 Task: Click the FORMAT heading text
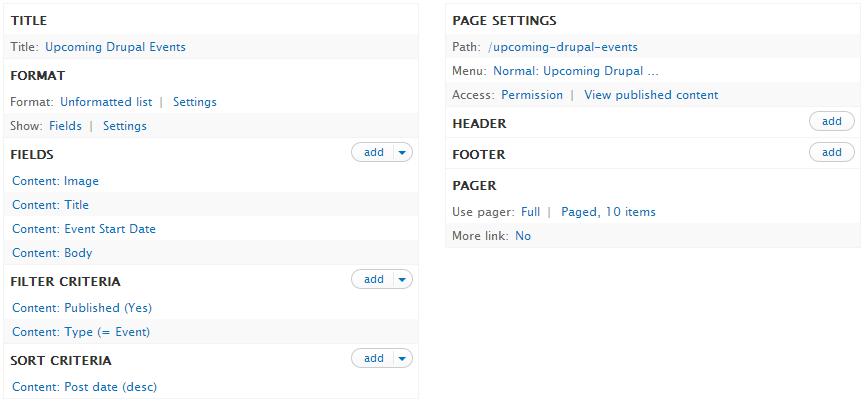[38, 76]
